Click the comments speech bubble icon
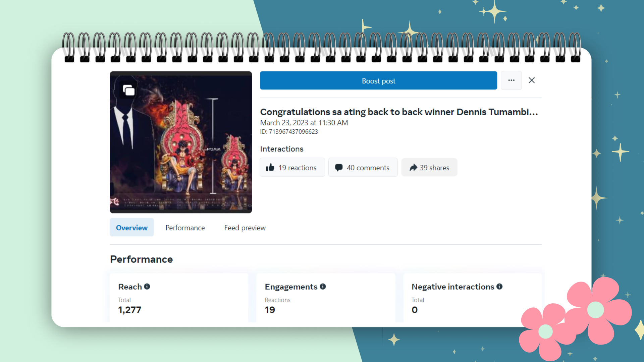This screenshot has width=644, height=362. tap(339, 168)
